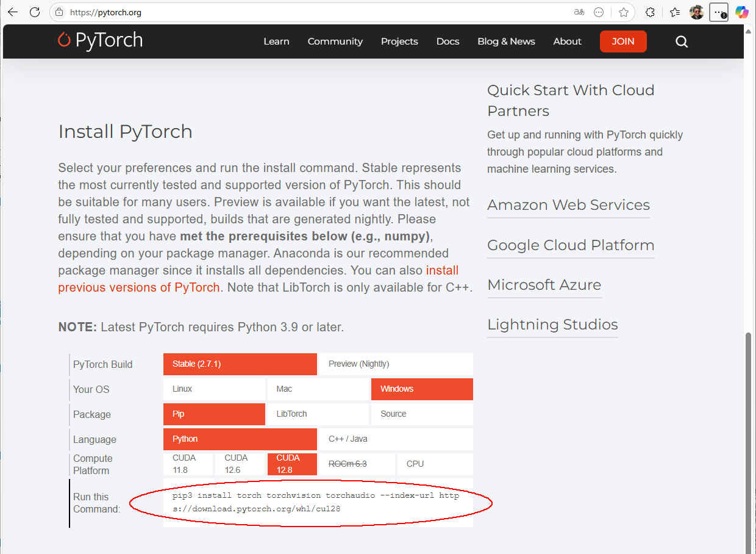Open the Copilot icon in the toolbar
Image resolution: width=756 pixels, height=554 pixels.
pos(741,12)
